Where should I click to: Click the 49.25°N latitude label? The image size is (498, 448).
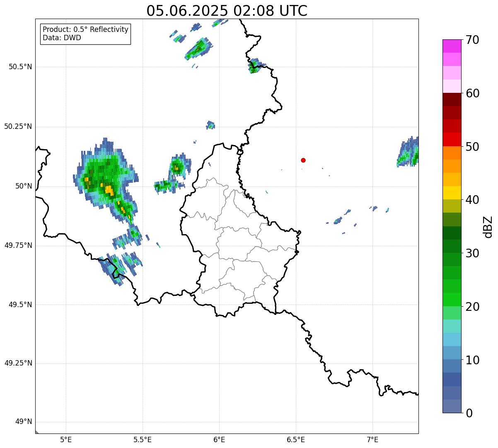pyautogui.click(x=18, y=363)
